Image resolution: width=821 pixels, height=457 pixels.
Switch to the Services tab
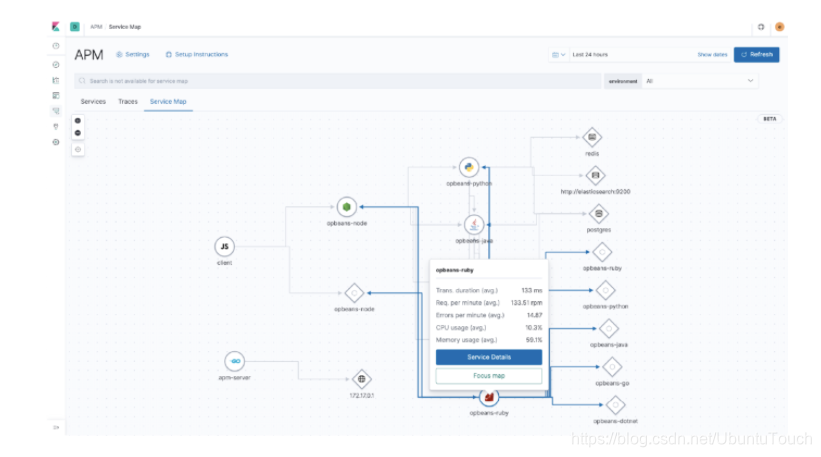(x=93, y=102)
